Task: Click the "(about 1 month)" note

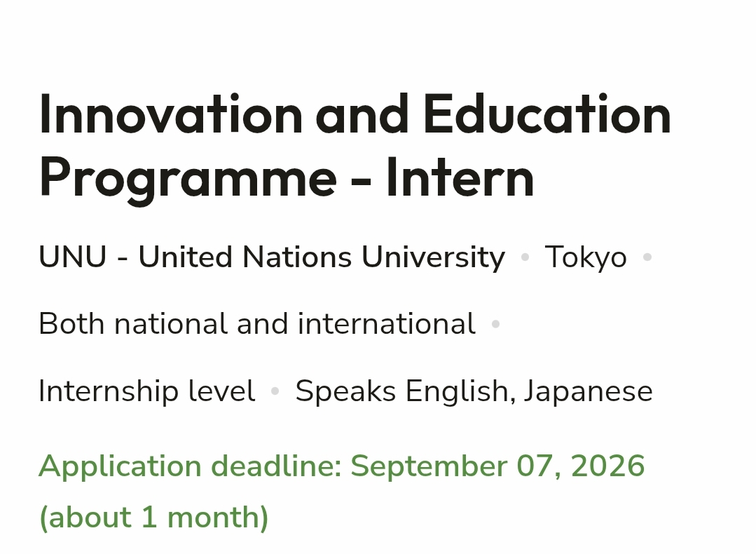Action: (x=154, y=518)
